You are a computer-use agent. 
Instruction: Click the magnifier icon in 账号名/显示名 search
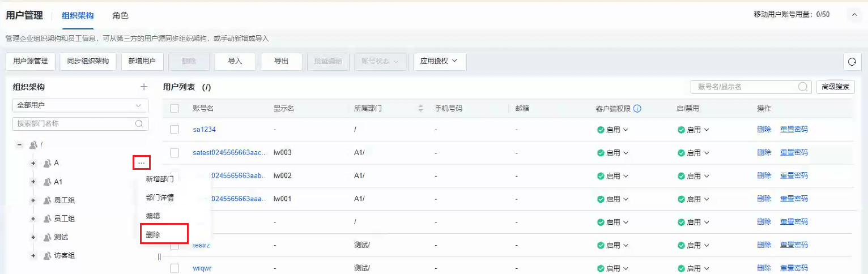[x=803, y=87]
